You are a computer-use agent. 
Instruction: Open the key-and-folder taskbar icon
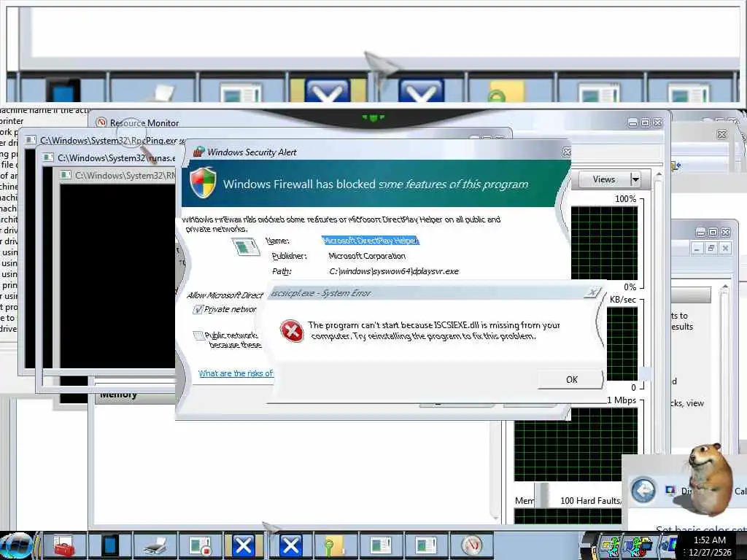pyautogui.click(x=333, y=546)
